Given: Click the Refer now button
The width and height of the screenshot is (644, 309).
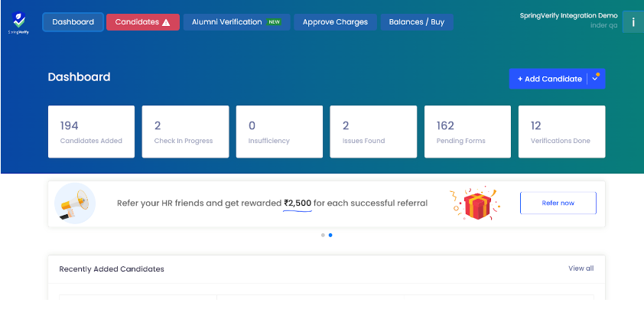Looking at the screenshot, I should pyautogui.click(x=558, y=203).
